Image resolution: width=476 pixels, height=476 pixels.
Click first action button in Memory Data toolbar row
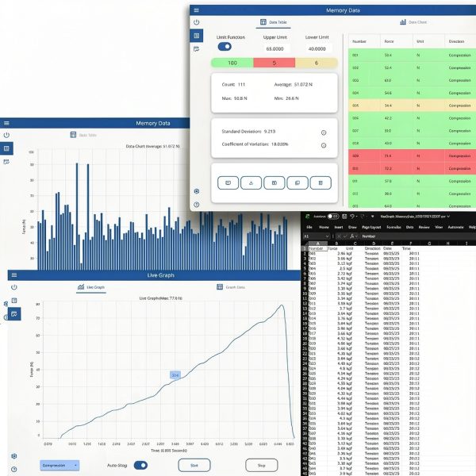(x=228, y=182)
